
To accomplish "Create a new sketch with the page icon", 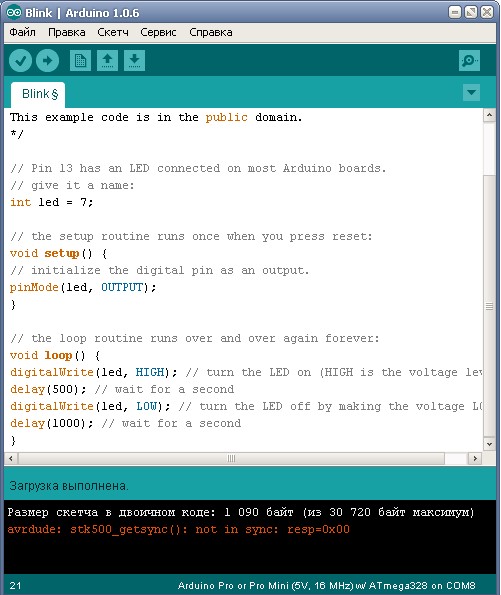I will tap(80, 61).
